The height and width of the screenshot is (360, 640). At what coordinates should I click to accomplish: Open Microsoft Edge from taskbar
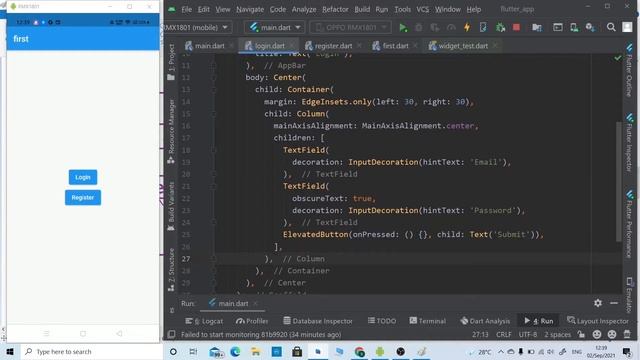(235, 351)
